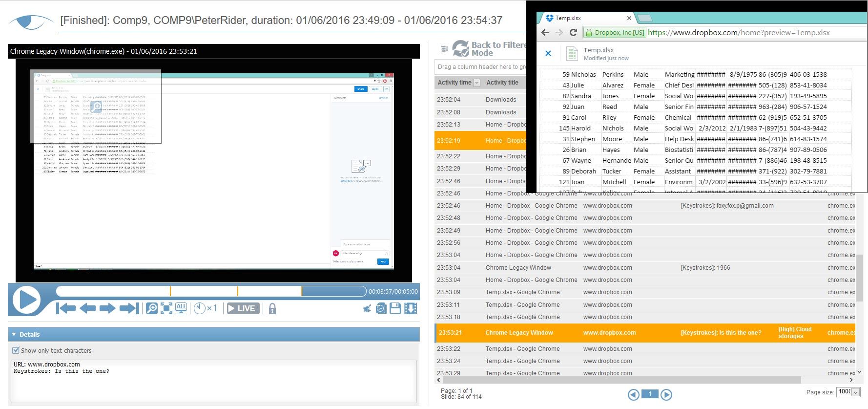Image resolution: width=868 pixels, height=409 pixels.
Task: Go to previous results page
Action: 633,394
